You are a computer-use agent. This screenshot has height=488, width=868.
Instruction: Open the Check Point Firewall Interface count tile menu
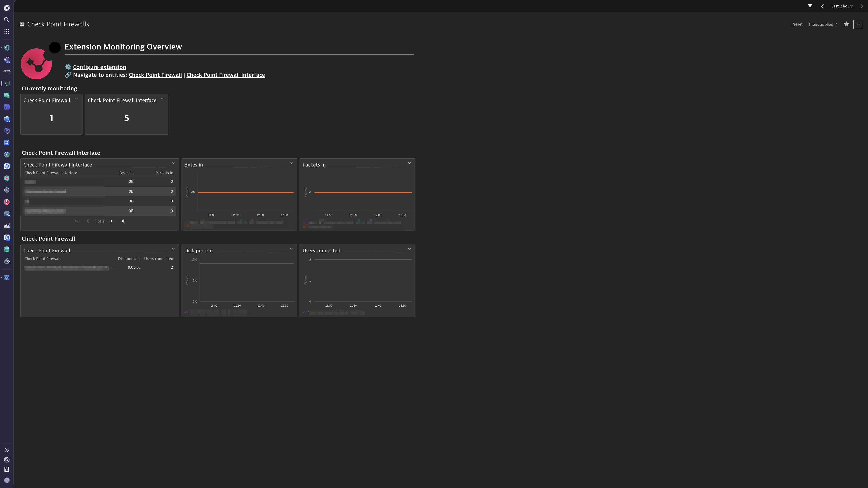[x=163, y=99]
